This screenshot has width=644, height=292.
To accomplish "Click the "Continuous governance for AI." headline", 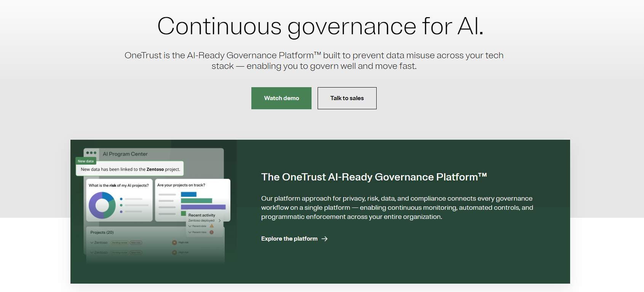I will 321,27.
